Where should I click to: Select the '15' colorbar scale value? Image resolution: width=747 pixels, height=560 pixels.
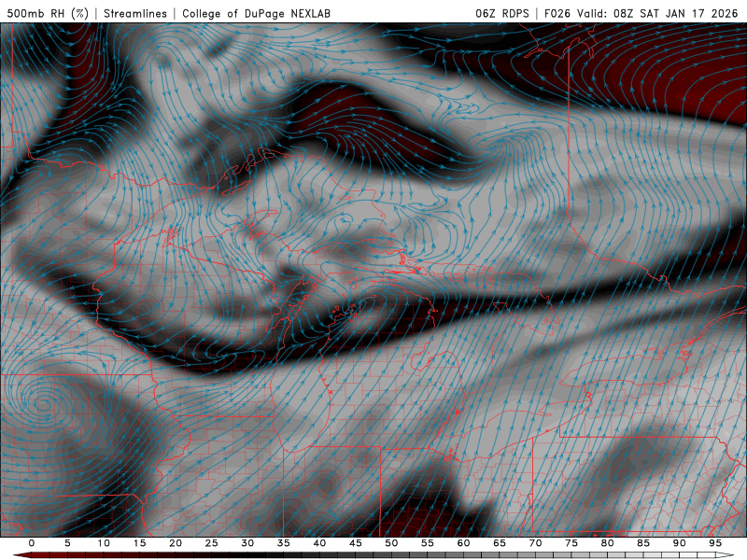(x=139, y=543)
